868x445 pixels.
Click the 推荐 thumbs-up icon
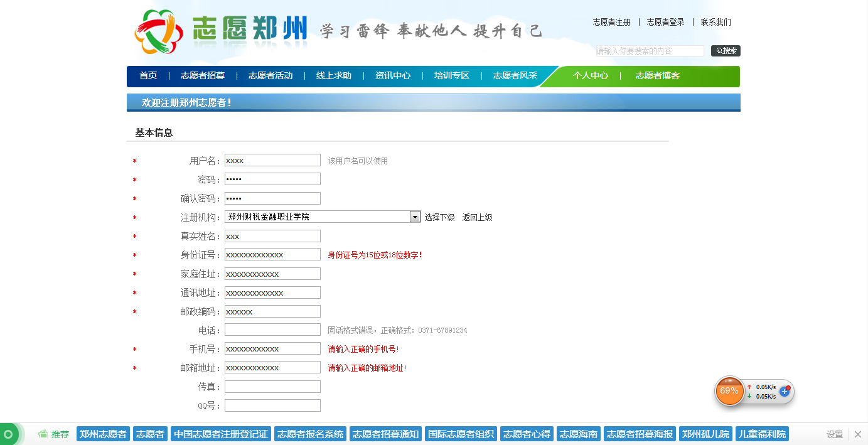(x=43, y=434)
